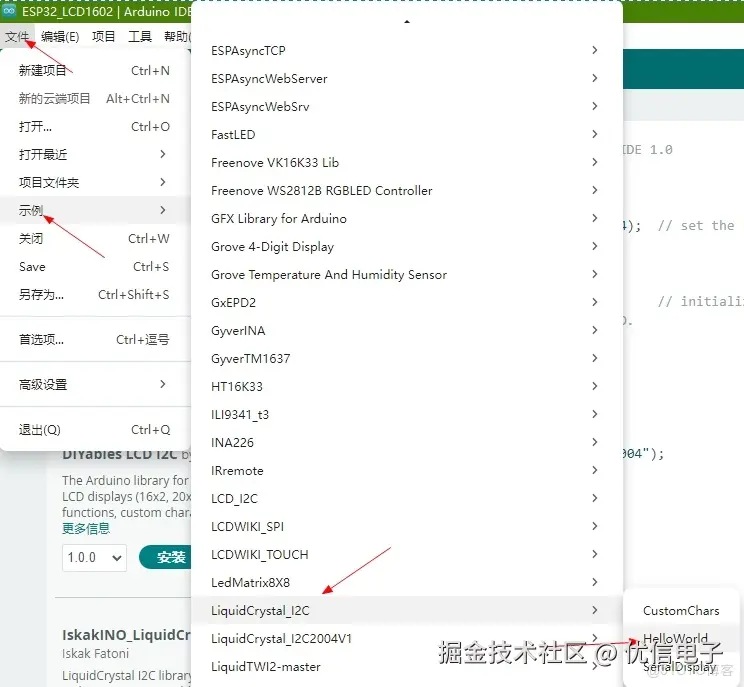Expand ESPAsyncTCP examples
744x687 pixels.
tap(407, 51)
